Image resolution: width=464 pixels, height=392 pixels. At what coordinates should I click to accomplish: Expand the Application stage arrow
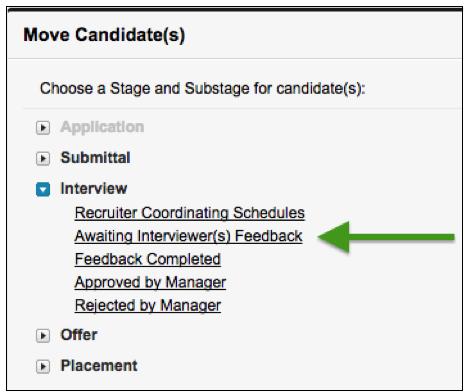[x=43, y=128]
